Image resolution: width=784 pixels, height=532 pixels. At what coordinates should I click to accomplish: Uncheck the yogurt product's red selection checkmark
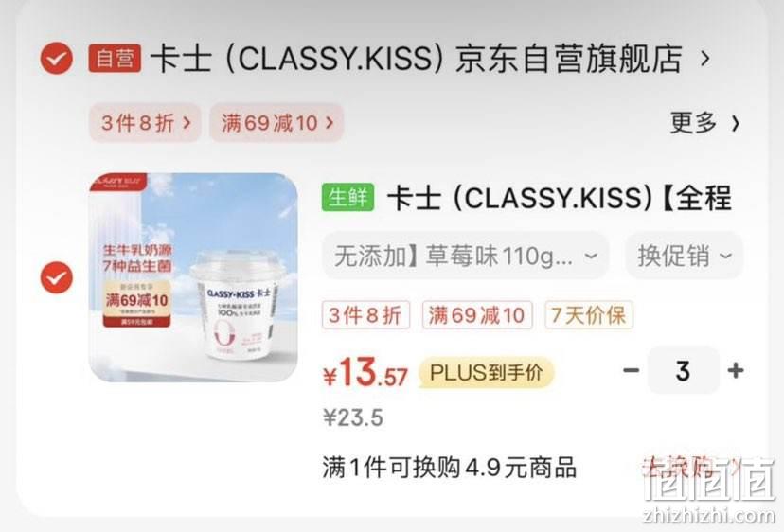point(57,277)
